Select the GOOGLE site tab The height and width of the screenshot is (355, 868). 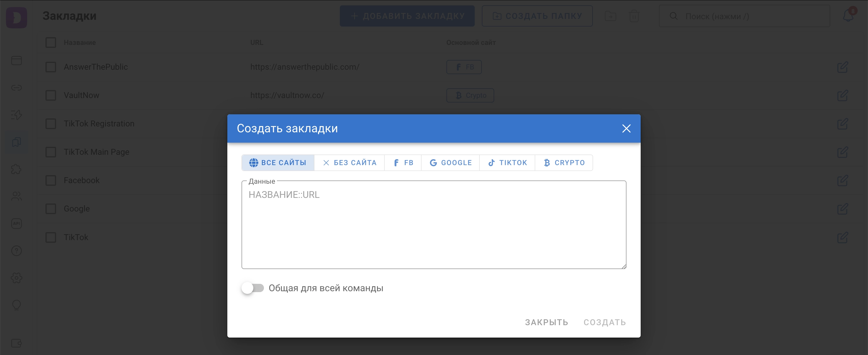451,163
